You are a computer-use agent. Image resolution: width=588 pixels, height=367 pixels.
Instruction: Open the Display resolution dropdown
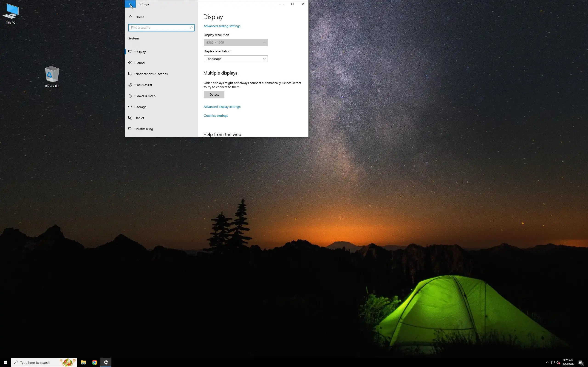tap(235, 42)
